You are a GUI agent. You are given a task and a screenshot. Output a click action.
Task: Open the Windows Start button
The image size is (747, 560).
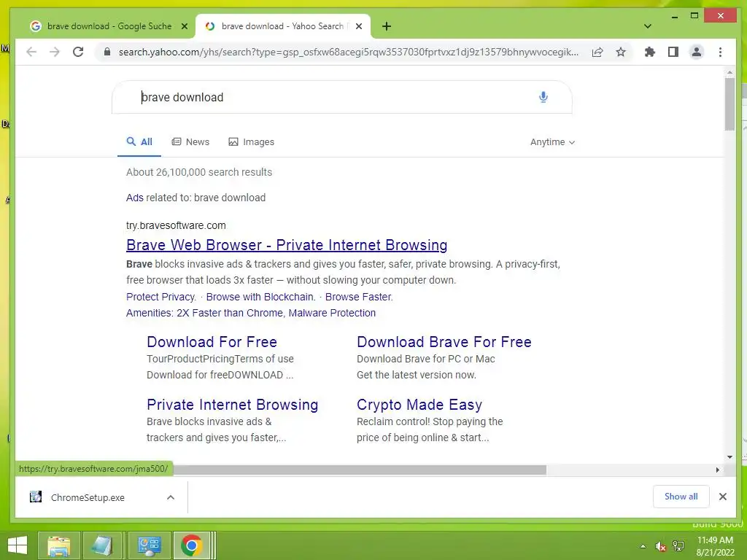(x=18, y=545)
